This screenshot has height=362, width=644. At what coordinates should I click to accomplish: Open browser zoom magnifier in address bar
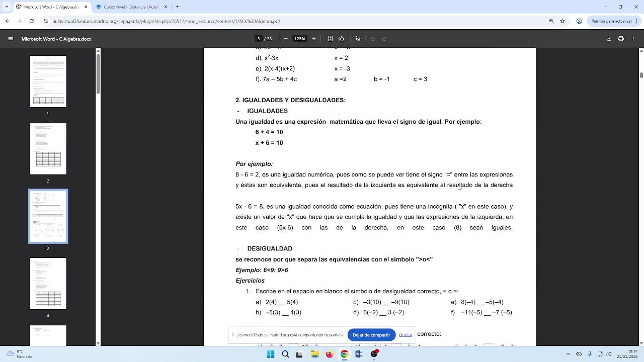point(551,21)
